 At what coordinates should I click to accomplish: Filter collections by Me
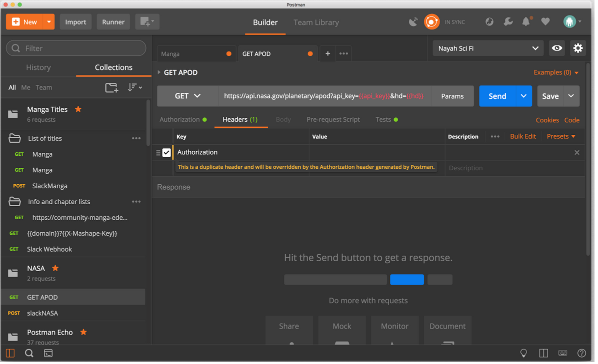point(25,87)
